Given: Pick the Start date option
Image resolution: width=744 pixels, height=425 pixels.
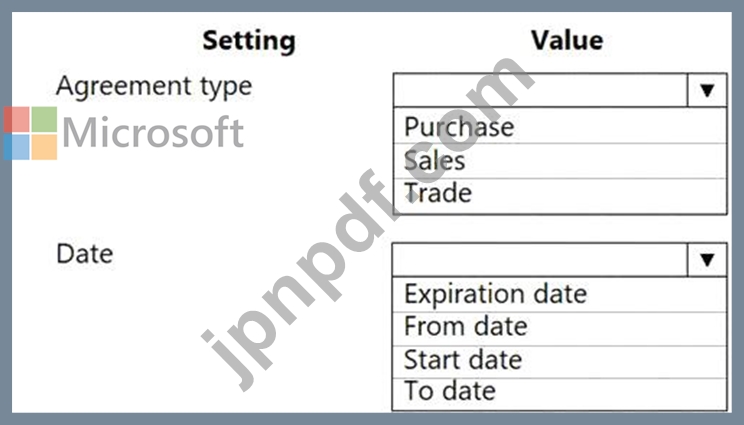Looking at the screenshot, I should tap(463, 359).
